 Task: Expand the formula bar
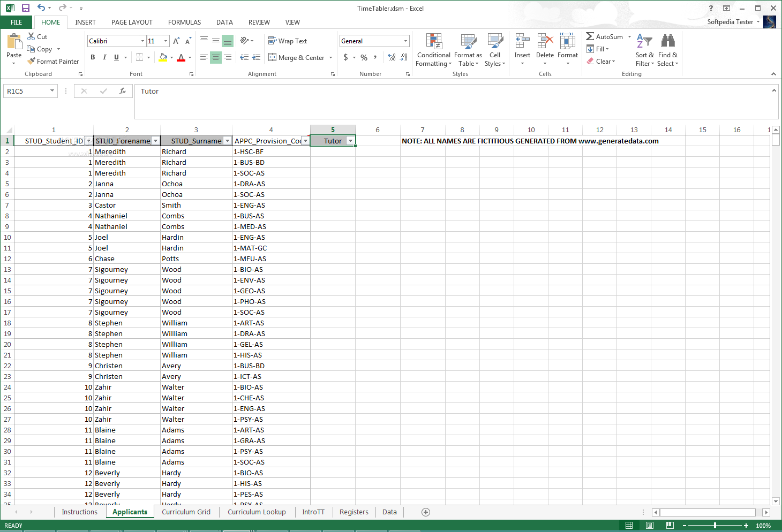point(774,90)
